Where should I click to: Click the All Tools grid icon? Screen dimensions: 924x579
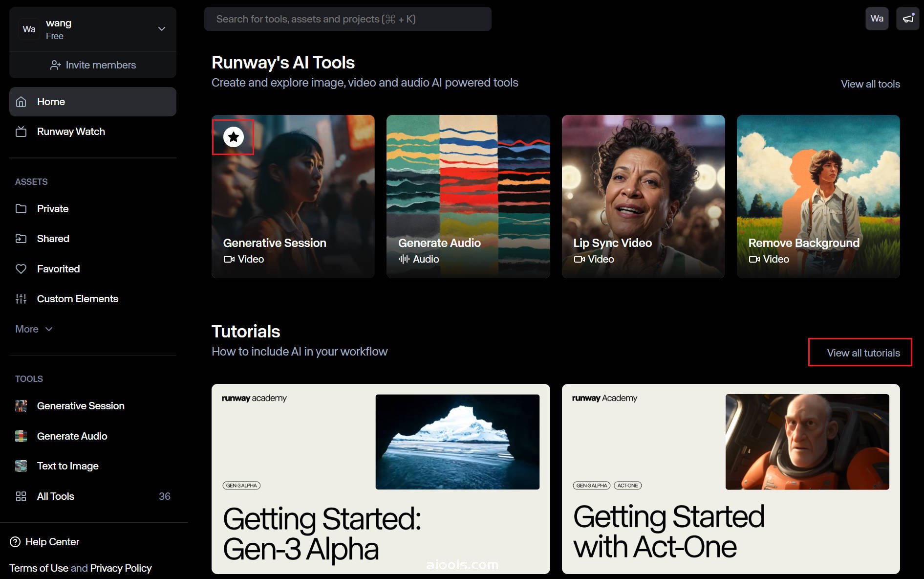pos(21,496)
